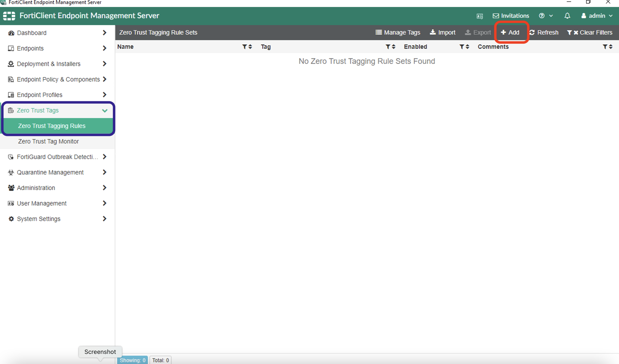Sort by the Name column arrows
Viewport: 619px width, 364px height.
coord(250,47)
